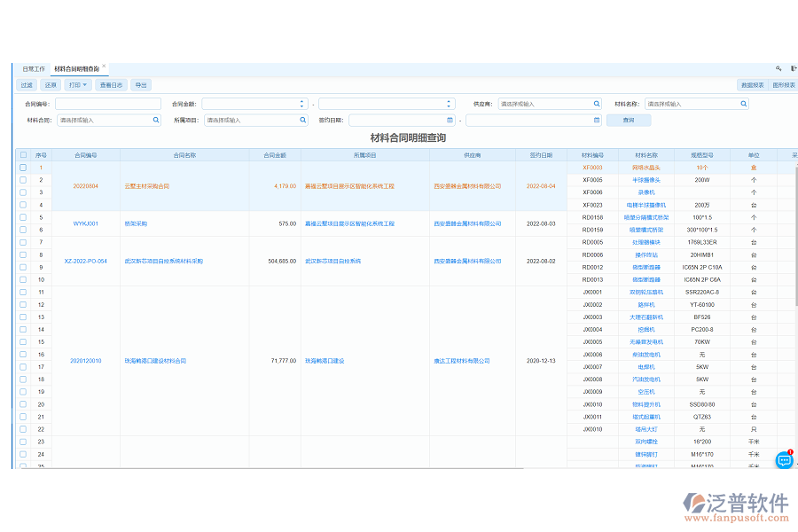The image size is (798, 532).
Task: Switch to the 图形报表 view
Action: click(784, 85)
